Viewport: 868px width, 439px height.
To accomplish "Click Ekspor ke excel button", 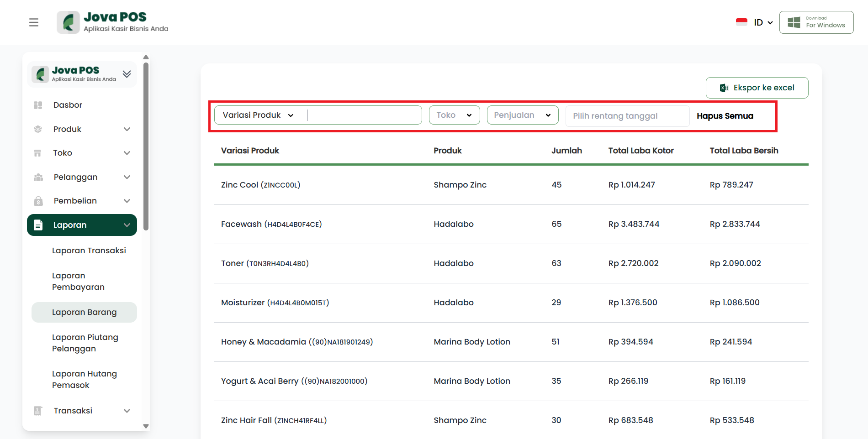I will tap(757, 88).
